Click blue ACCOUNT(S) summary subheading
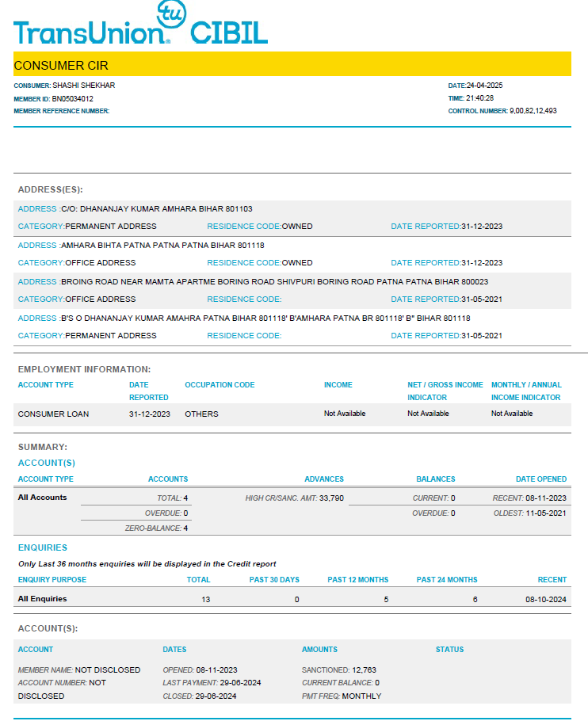The image size is (588, 721). point(47,463)
